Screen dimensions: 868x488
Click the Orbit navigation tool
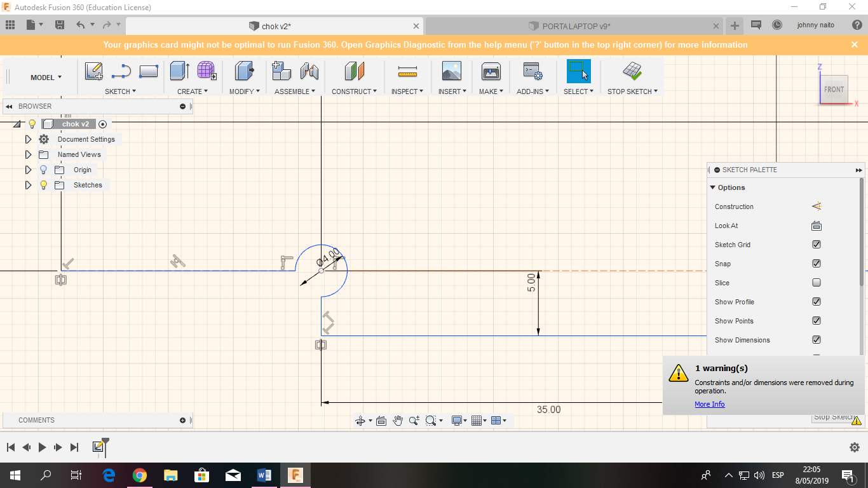click(x=360, y=421)
